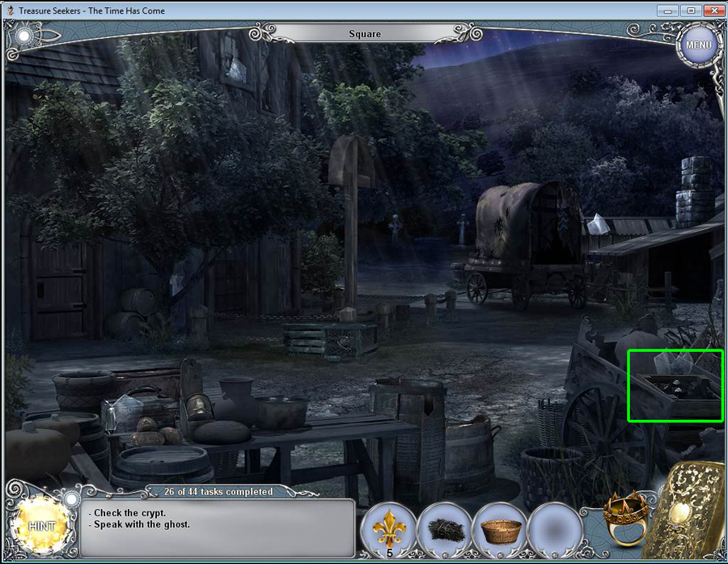
Task: Click the lantern on the table
Action: [197, 404]
